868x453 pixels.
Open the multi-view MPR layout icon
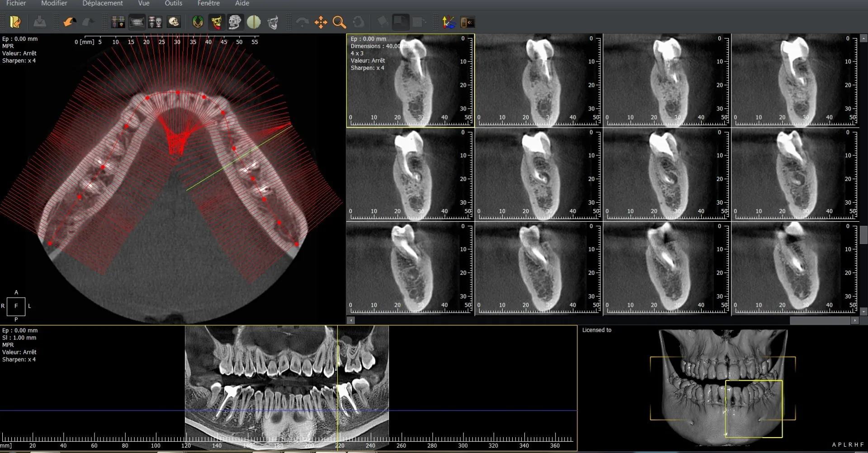(118, 22)
